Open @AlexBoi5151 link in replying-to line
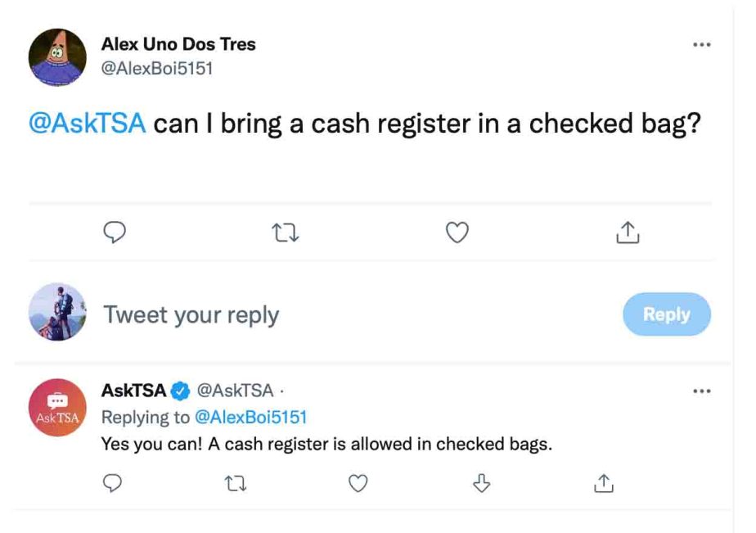756x533 pixels. (x=250, y=418)
